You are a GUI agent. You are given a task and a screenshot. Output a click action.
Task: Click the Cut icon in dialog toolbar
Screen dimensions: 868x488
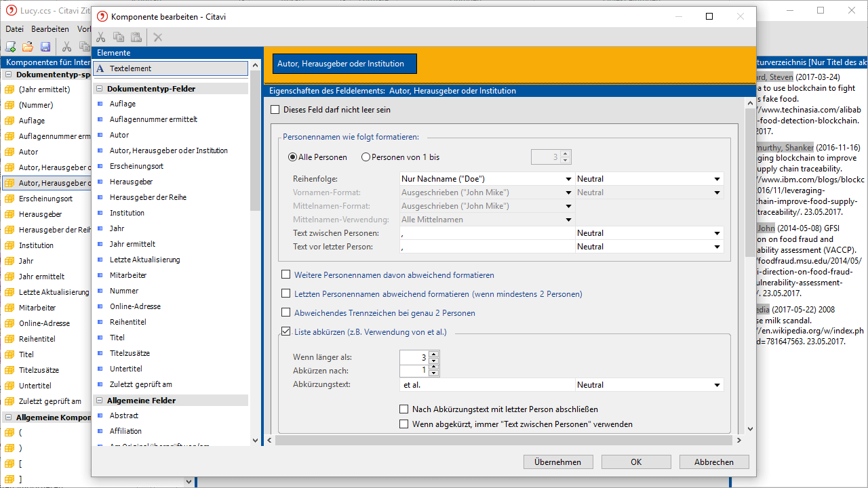(x=101, y=37)
